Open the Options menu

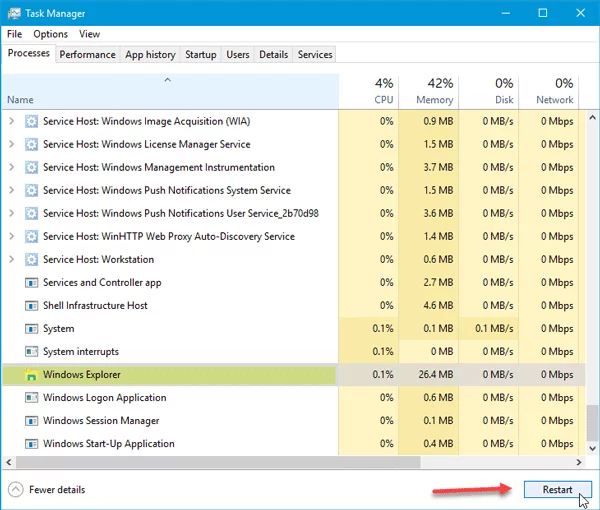[51, 34]
